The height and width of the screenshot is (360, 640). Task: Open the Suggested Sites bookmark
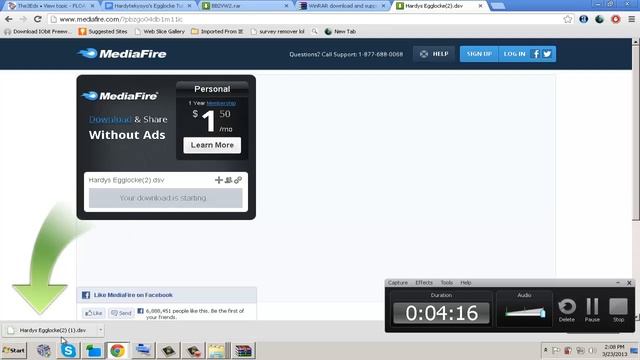tap(103, 31)
